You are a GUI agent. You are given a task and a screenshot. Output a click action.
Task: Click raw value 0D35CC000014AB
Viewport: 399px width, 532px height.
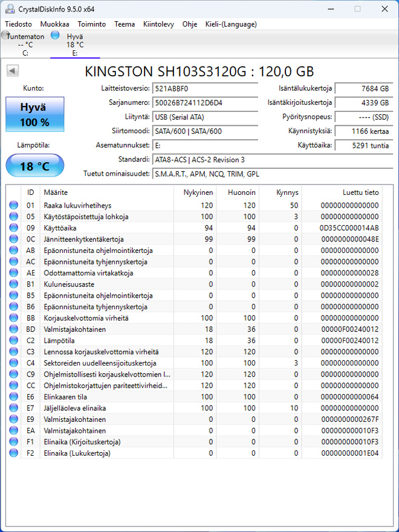(349, 228)
